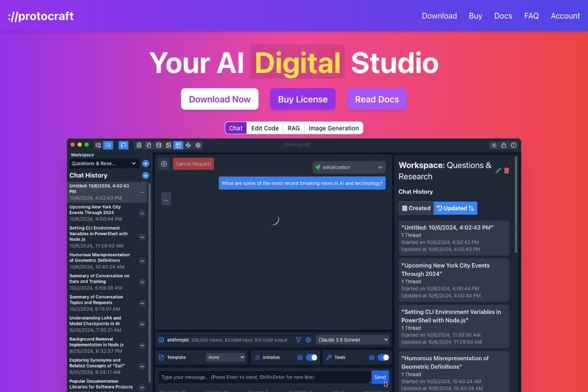Click the Send button
The width and height of the screenshot is (588, 392).
pyautogui.click(x=380, y=377)
